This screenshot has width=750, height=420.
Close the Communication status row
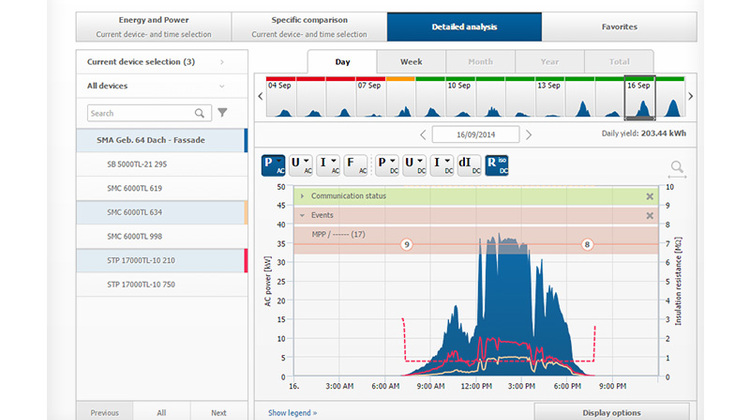[x=650, y=196]
